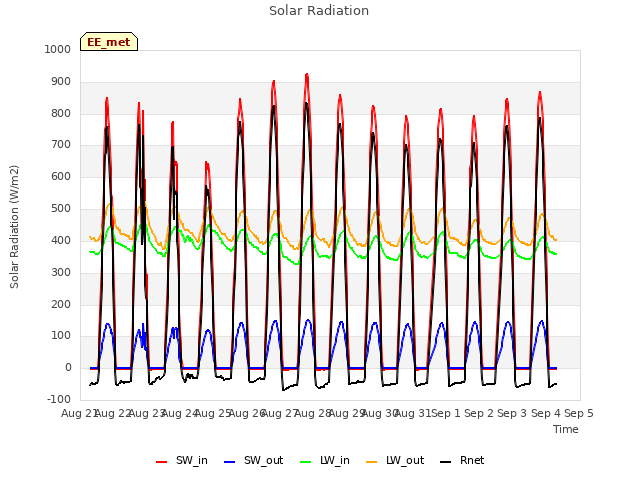Image resolution: width=640 pixels, height=480 pixels.
Task: Click the Aug 25 lowest red peak
Action: coord(207,162)
